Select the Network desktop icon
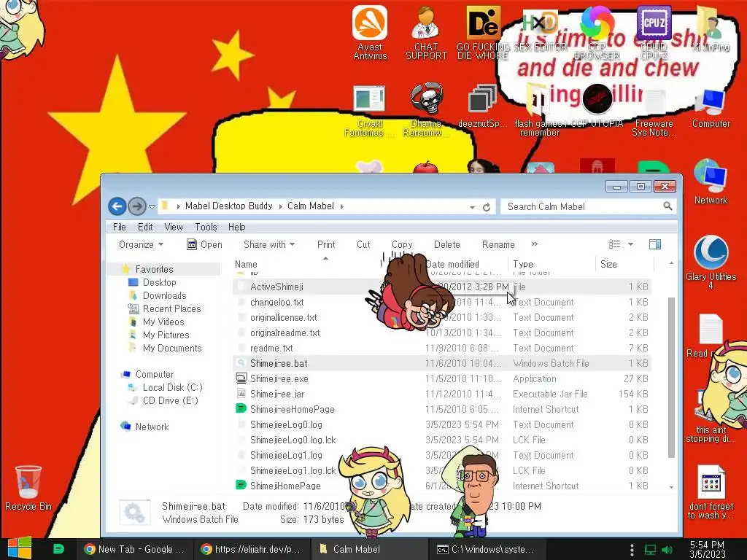 711,182
